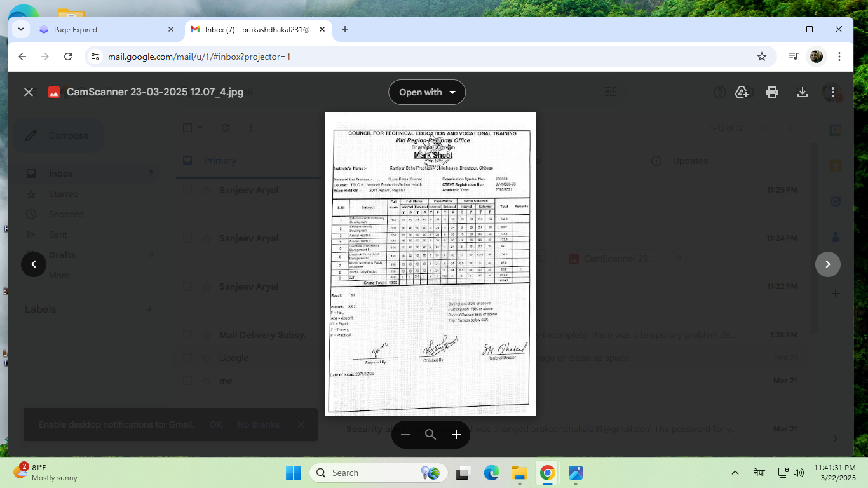Expand the Open with dropdown
Image resolution: width=868 pixels, height=488 pixels.
click(427, 92)
